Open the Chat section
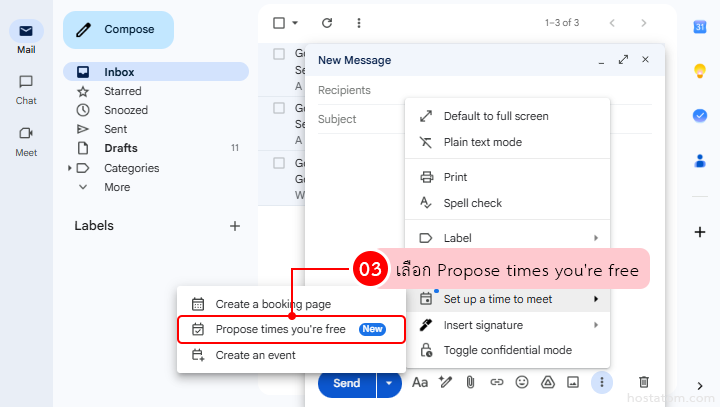Image resolution: width=720 pixels, height=407 pixels. tap(26, 90)
